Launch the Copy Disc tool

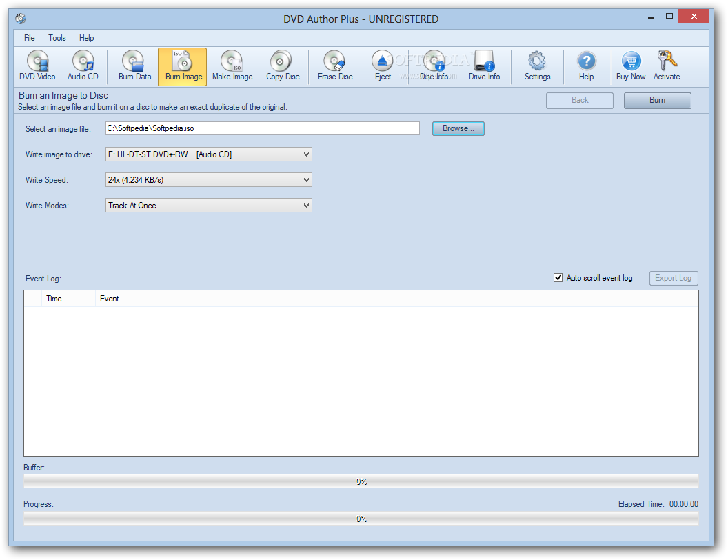282,66
